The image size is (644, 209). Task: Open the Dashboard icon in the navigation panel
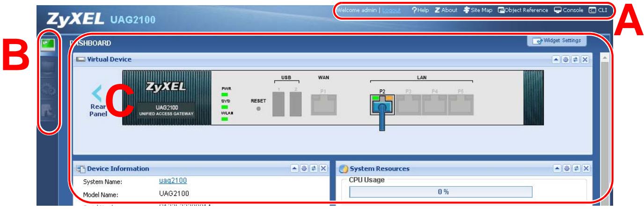point(49,45)
